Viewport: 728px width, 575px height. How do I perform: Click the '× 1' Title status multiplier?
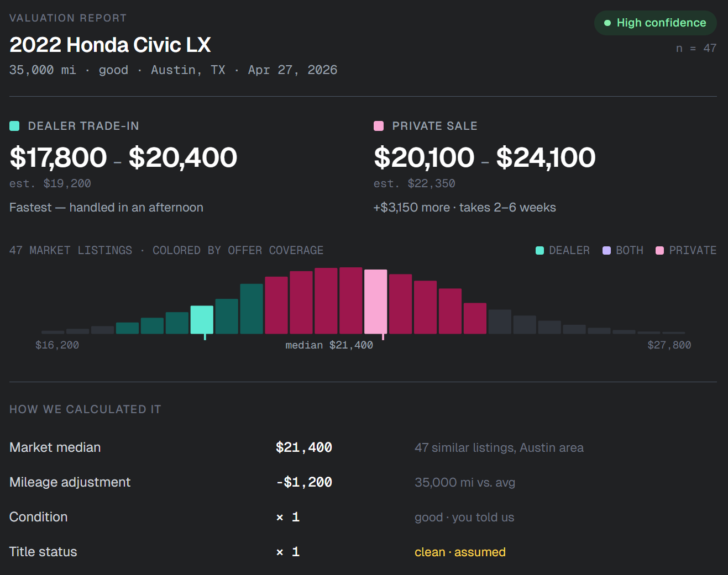[x=288, y=552]
